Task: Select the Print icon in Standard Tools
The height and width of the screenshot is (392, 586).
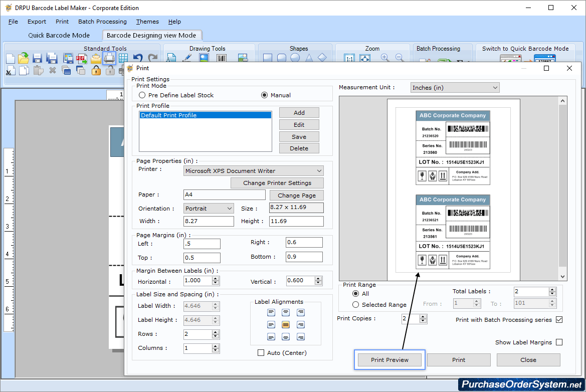Action: coord(109,58)
